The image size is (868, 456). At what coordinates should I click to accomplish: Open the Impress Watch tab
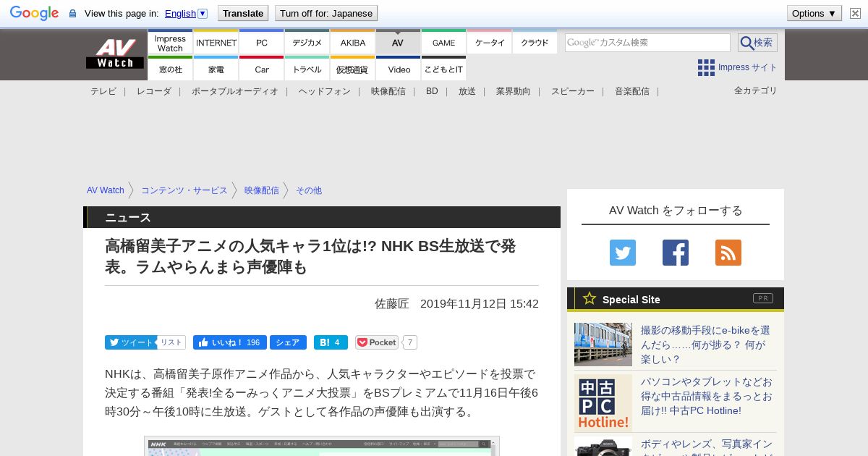coord(170,43)
